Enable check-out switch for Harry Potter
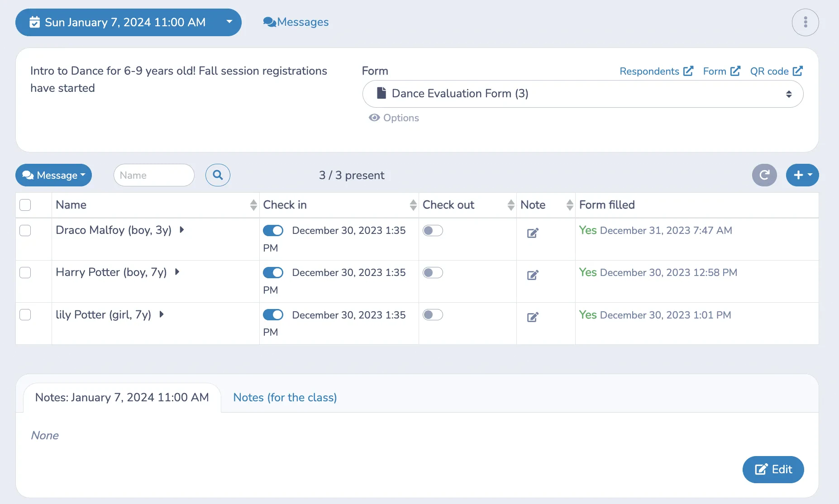Image resolution: width=839 pixels, height=504 pixels. click(x=433, y=273)
